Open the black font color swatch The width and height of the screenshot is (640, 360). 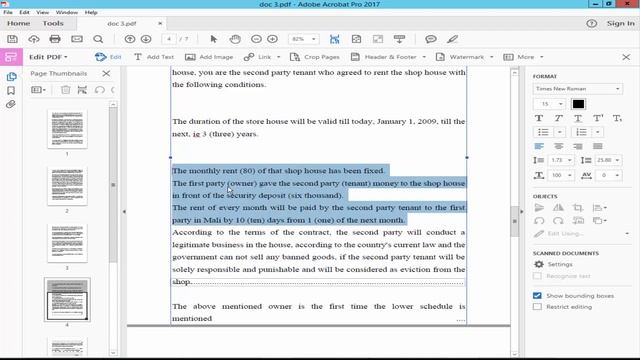(x=578, y=104)
